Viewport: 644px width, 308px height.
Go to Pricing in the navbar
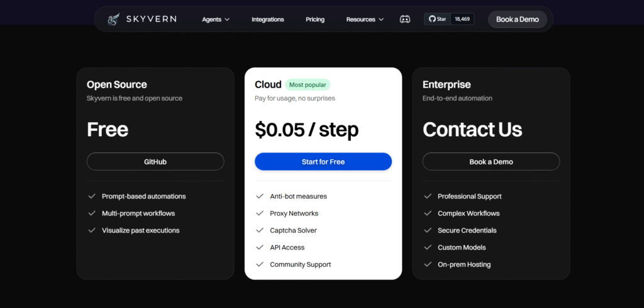coord(315,20)
